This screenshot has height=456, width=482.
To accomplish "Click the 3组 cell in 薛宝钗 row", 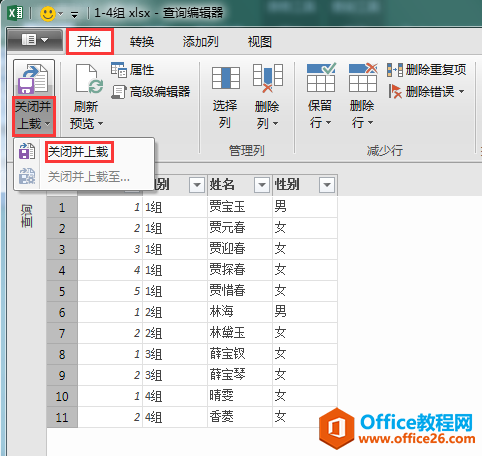I will tap(175, 354).
